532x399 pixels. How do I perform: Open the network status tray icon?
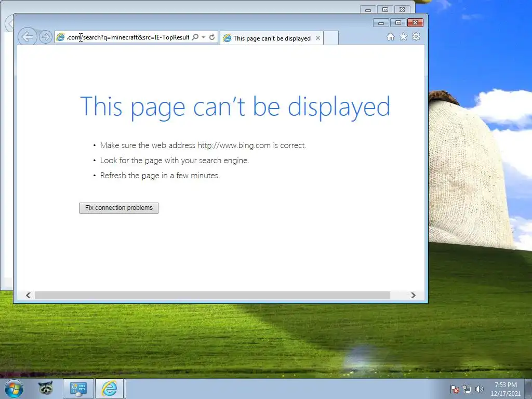(467, 389)
